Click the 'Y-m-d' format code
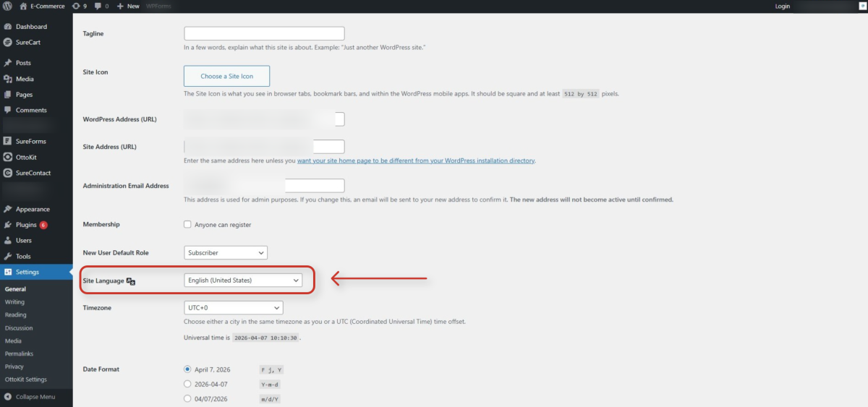Image resolution: width=868 pixels, height=407 pixels. click(x=270, y=385)
